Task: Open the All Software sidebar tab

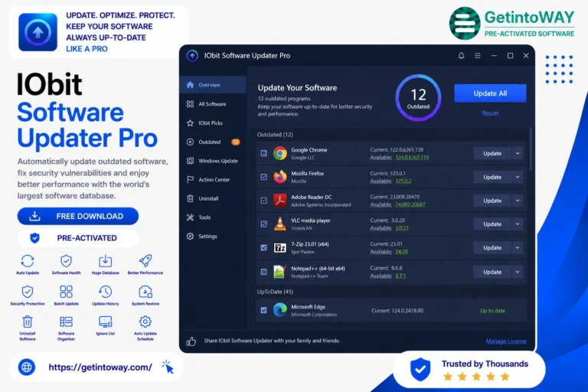Action: tap(213, 104)
